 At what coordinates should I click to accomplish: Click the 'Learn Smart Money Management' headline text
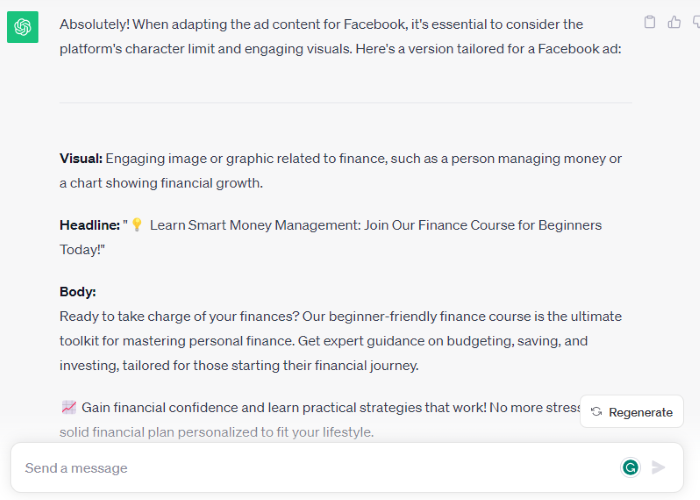click(x=370, y=226)
